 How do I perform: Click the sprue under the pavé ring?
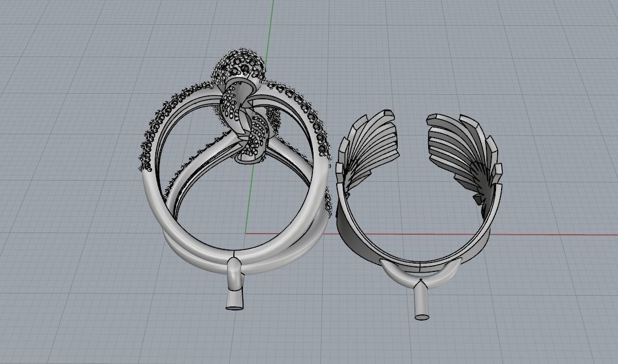(x=235, y=283)
